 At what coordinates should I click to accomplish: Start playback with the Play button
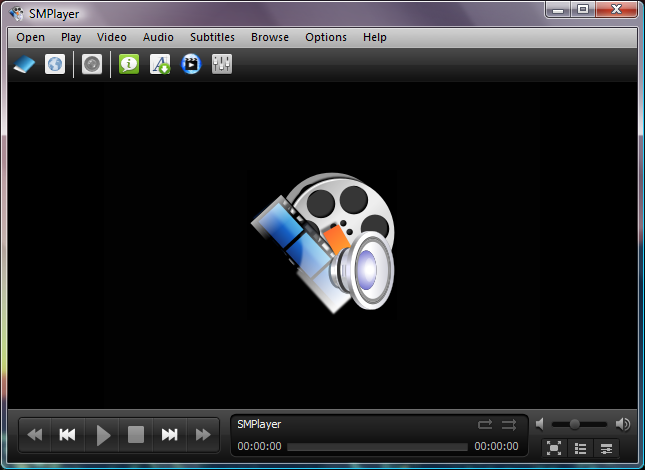pyautogui.click(x=102, y=435)
